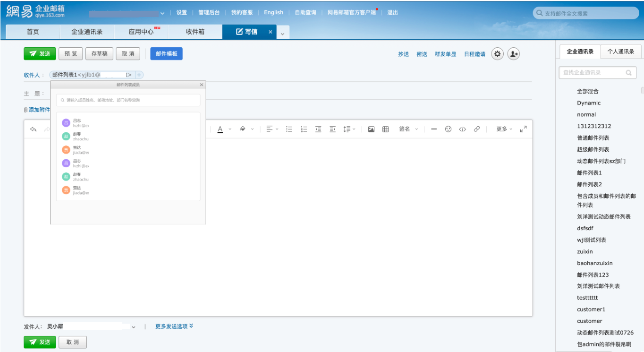Click the member search field in popup
644x352 pixels.
pos(128,100)
